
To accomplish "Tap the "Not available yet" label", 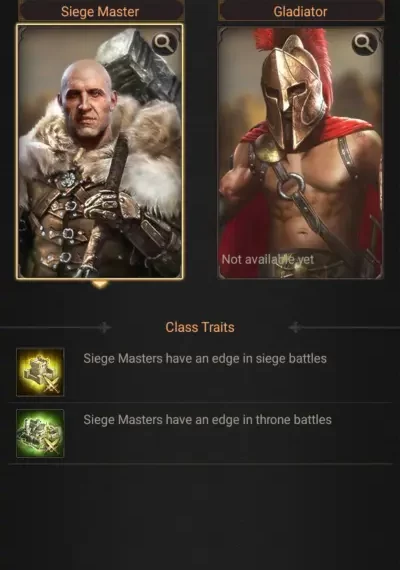I will [x=268, y=259].
